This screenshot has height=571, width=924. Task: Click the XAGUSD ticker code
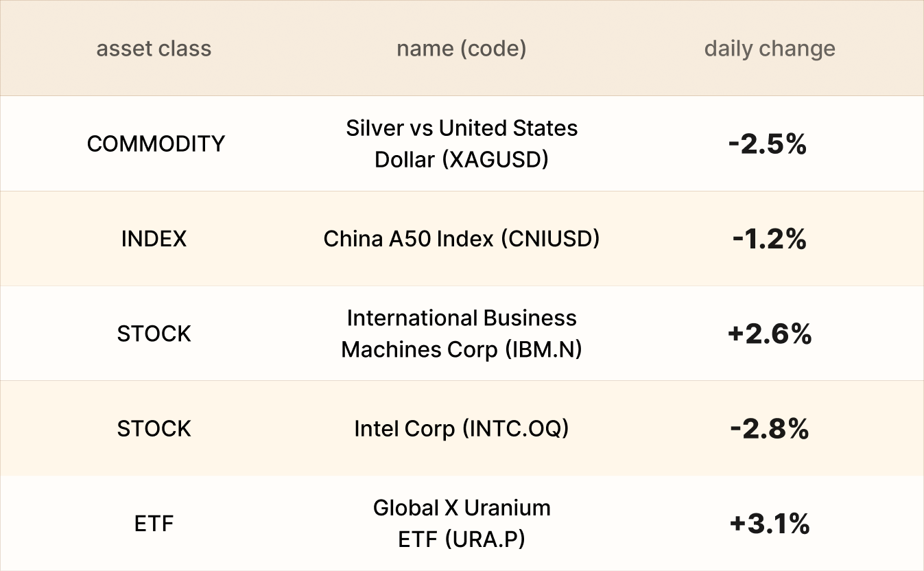click(495, 160)
